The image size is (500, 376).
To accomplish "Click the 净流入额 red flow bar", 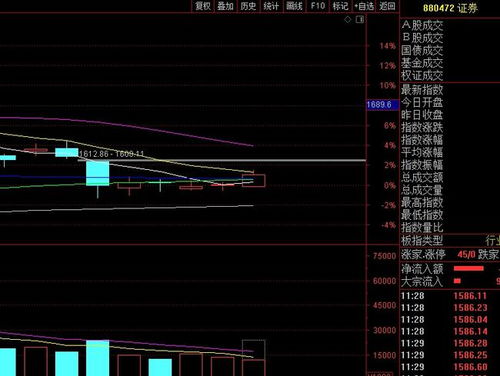I will (x=468, y=268).
